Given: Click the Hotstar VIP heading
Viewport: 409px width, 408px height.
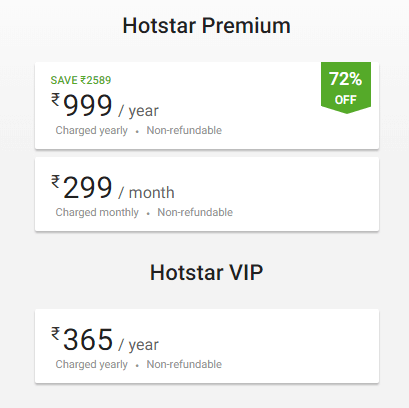Looking at the screenshot, I should tap(206, 272).
